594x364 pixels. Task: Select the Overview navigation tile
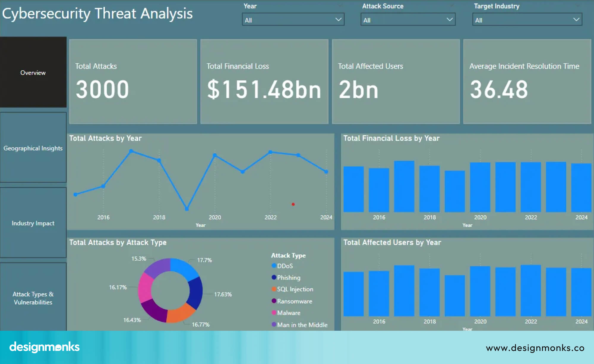click(33, 72)
